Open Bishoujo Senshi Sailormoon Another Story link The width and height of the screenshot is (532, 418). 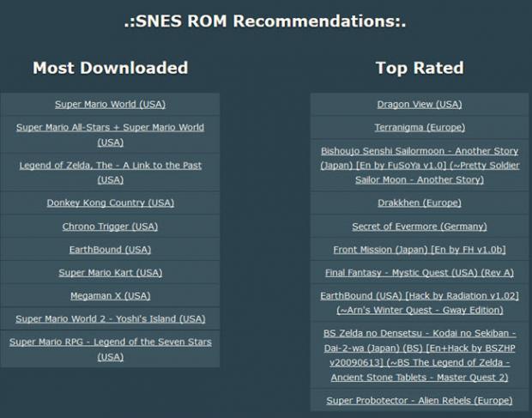click(x=420, y=165)
